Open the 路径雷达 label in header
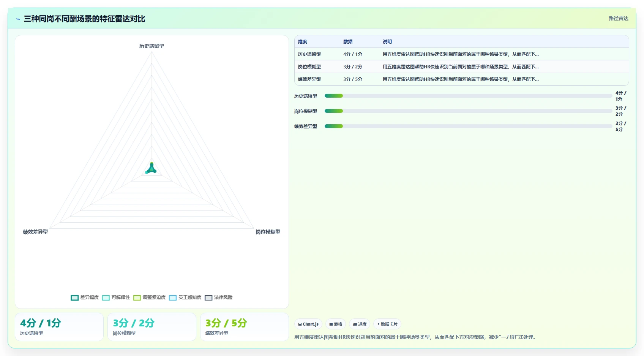 [618, 18]
